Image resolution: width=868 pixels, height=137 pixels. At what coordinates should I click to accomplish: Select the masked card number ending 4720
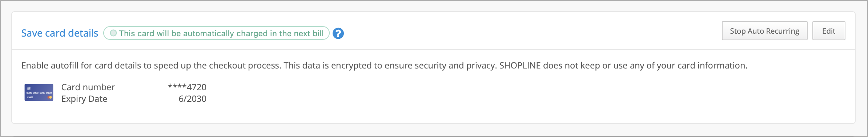tap(187, 87)
